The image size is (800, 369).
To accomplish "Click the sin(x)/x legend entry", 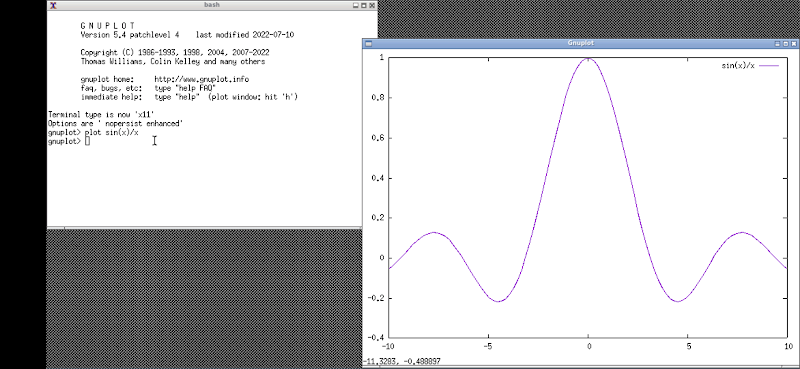I will pyautogui.click(x=738, y=66).
